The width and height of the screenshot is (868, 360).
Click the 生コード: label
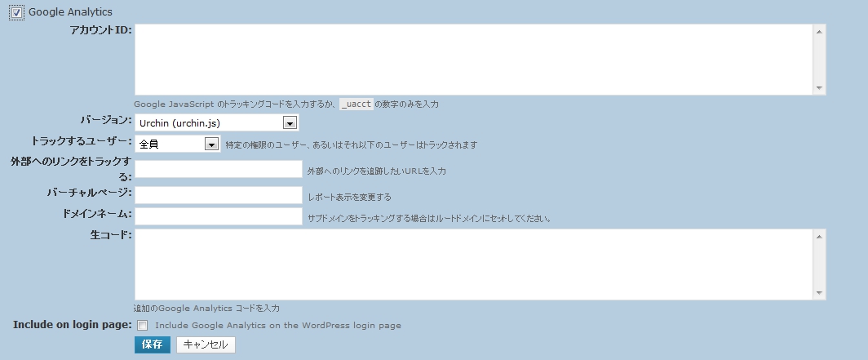pyautogui.click(x=111, y=235)
